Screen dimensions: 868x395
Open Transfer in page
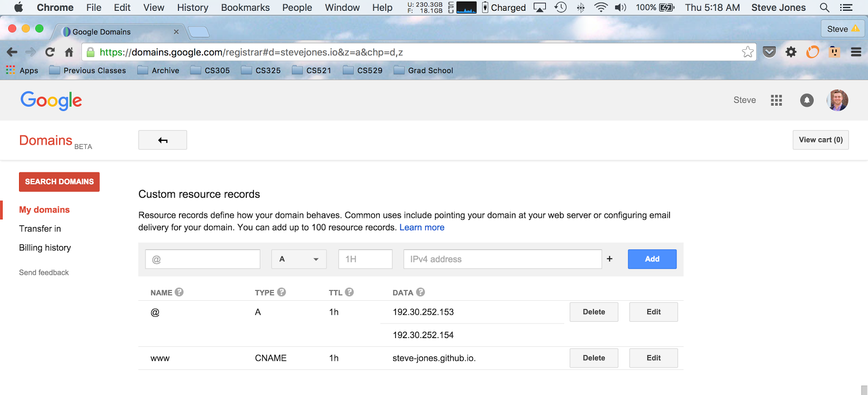[x=40, y=229]
